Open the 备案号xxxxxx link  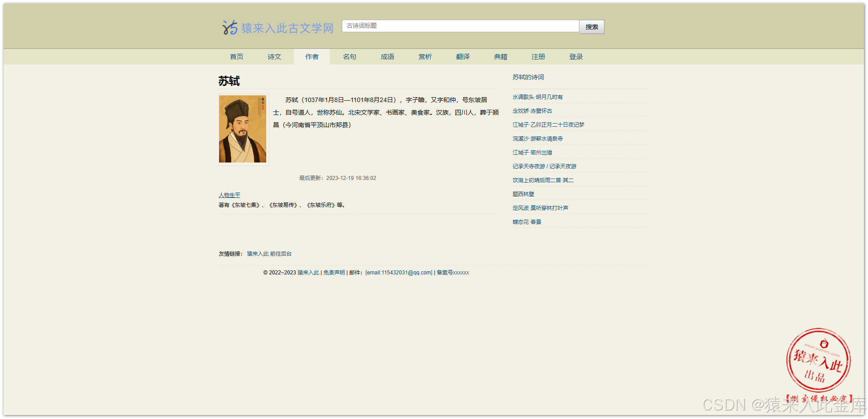click(453, 273)
